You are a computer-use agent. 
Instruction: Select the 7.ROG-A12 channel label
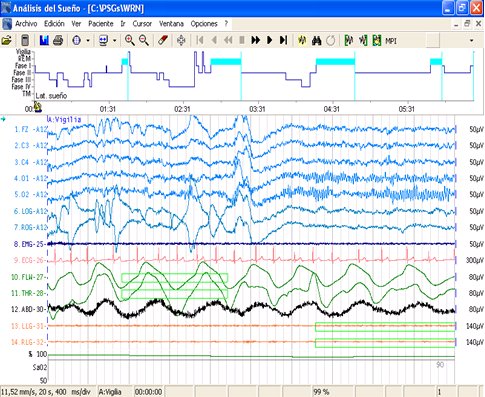[31, 228]
